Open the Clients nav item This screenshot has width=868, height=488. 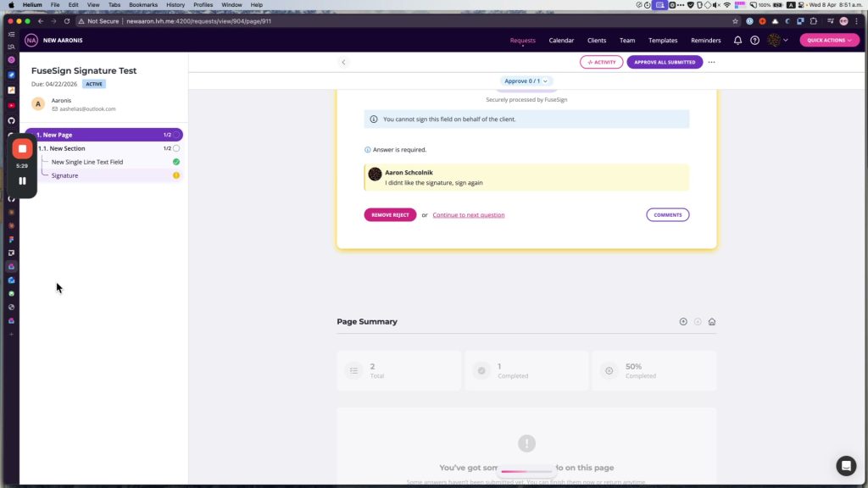[x=597, y=41]
